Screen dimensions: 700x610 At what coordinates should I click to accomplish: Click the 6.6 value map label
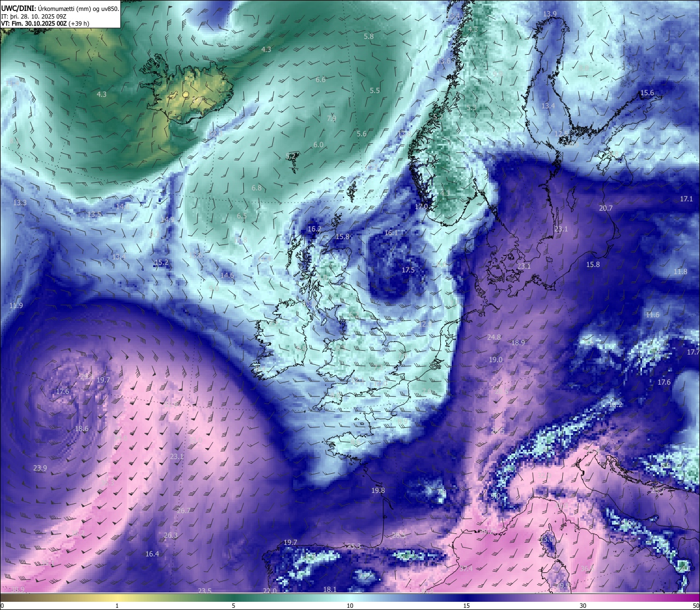320,80
